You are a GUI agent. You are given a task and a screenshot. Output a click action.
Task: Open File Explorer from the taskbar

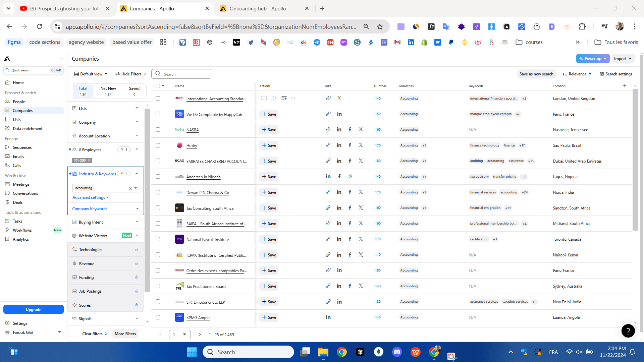point(323,352)
